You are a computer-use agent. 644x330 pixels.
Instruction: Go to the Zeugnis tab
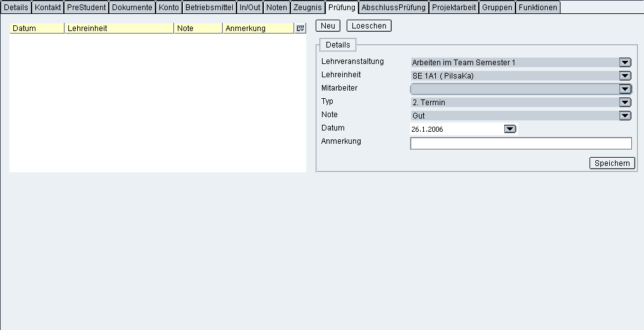307,8
